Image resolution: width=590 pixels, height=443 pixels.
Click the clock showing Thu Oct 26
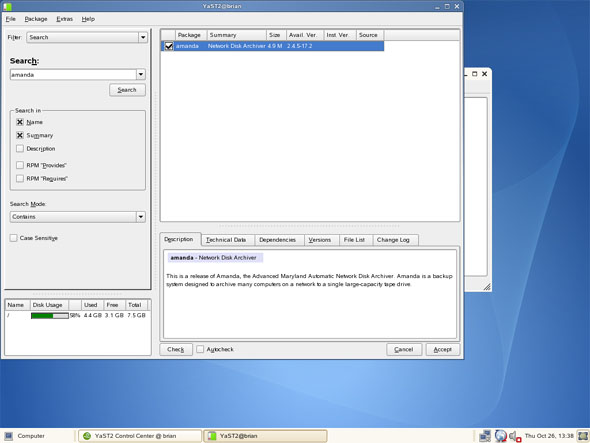click(x=549, y=436)
